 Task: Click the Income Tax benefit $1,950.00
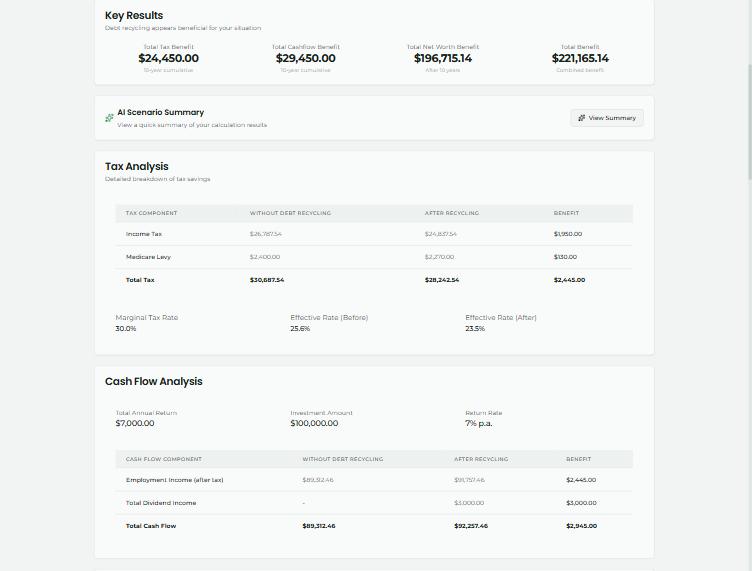coord(568,234)
